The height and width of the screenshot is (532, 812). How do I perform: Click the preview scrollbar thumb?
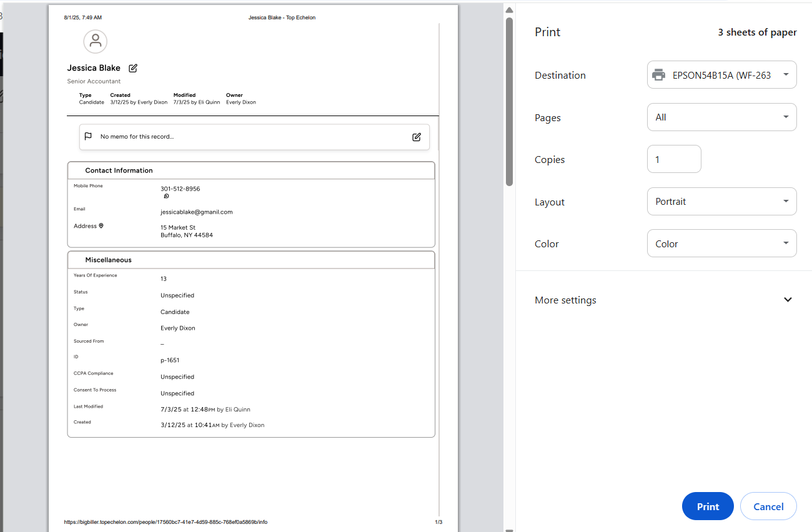click(509, 101)
